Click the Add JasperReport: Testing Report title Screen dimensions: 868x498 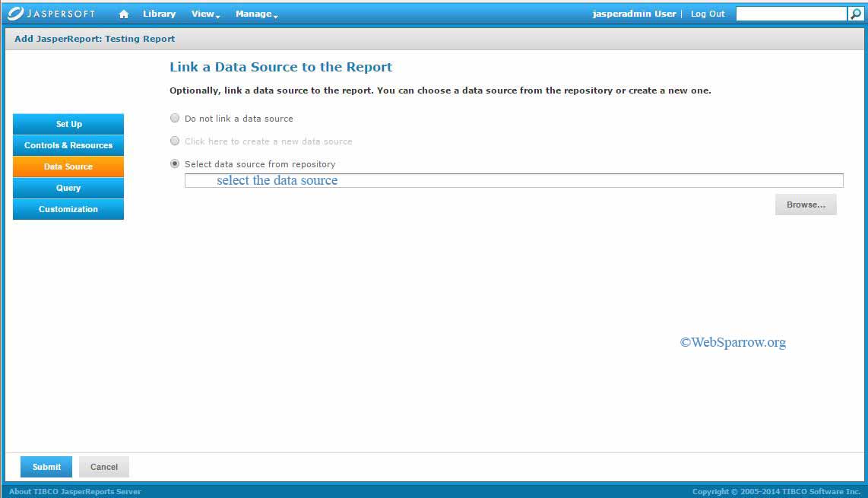95,39
